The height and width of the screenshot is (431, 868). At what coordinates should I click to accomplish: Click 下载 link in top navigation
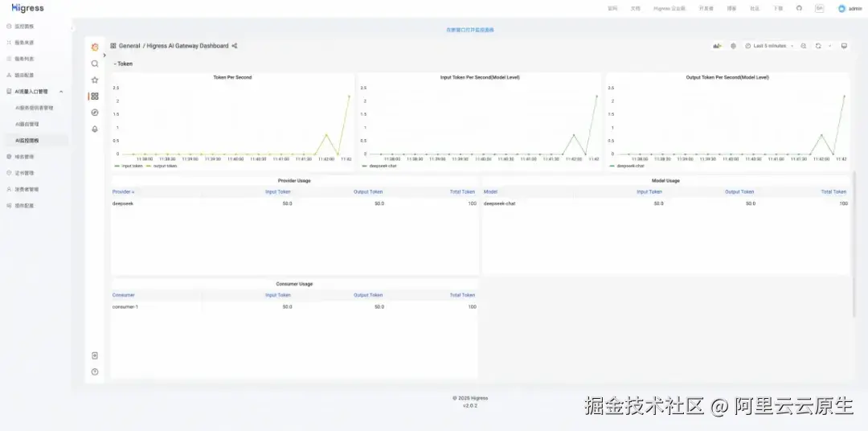[x=778, y=9]
